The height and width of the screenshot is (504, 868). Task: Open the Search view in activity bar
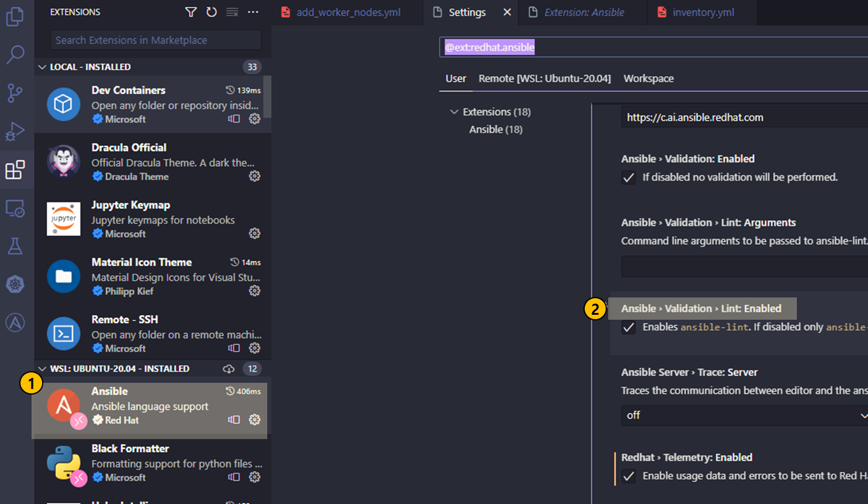(x=15, y=54)
